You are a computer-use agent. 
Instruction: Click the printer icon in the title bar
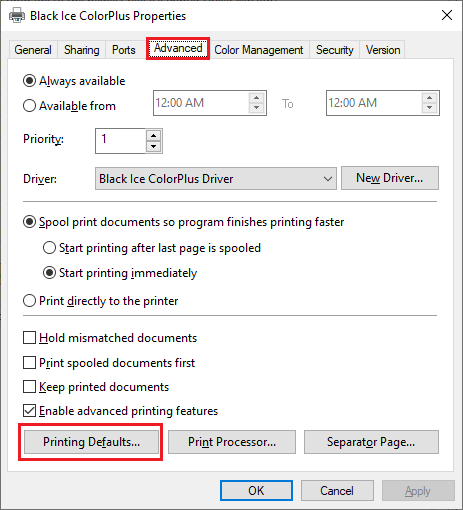[x=17, y=16]
